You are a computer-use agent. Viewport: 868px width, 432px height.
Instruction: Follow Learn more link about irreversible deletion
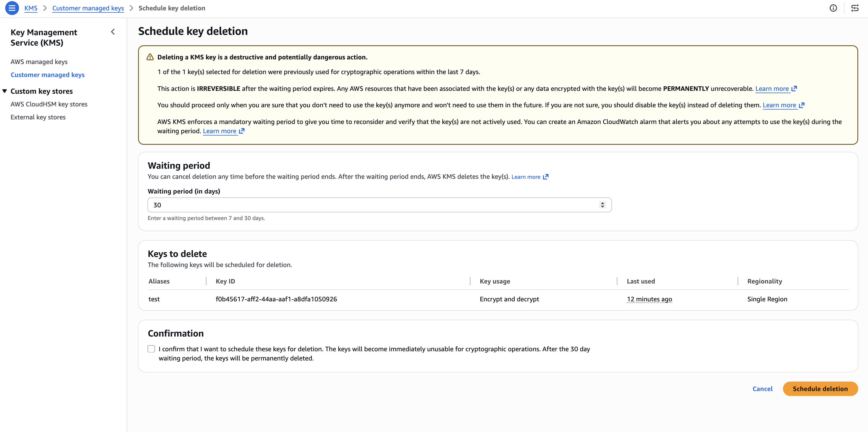(x=772, y=88)
